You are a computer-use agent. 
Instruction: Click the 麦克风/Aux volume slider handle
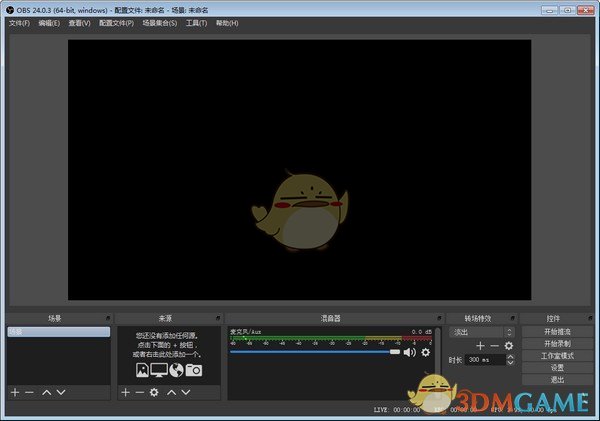pyautogui.click(x=395, y=352)
